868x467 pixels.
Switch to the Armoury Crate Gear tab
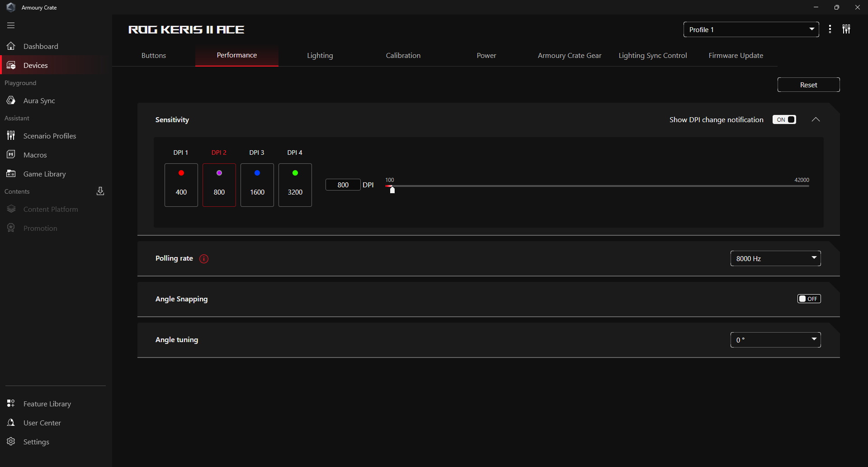point(570,55)
